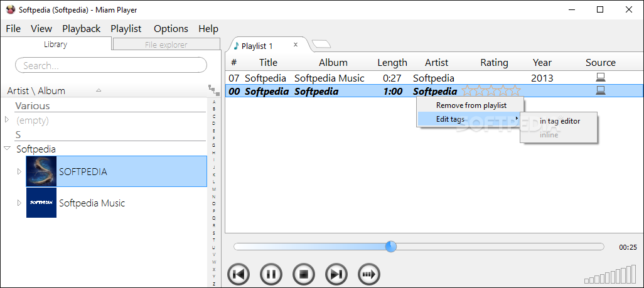Open the new playlist tab
This screenshot has height=288, width=644.
[x=321, y=45]
